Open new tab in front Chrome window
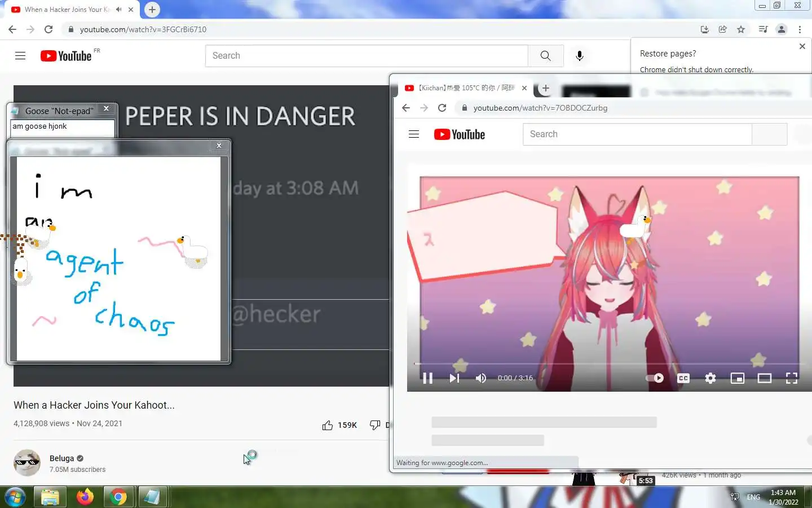The height and width of the screenshot is (508, 812). point(545,88)
